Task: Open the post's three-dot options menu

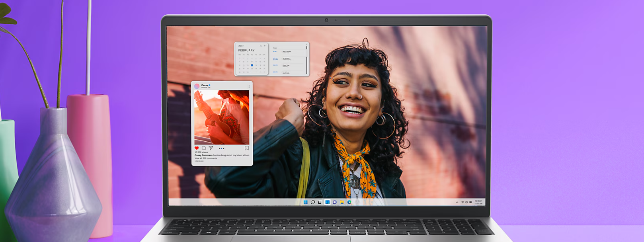Action: tap(249, 86)
